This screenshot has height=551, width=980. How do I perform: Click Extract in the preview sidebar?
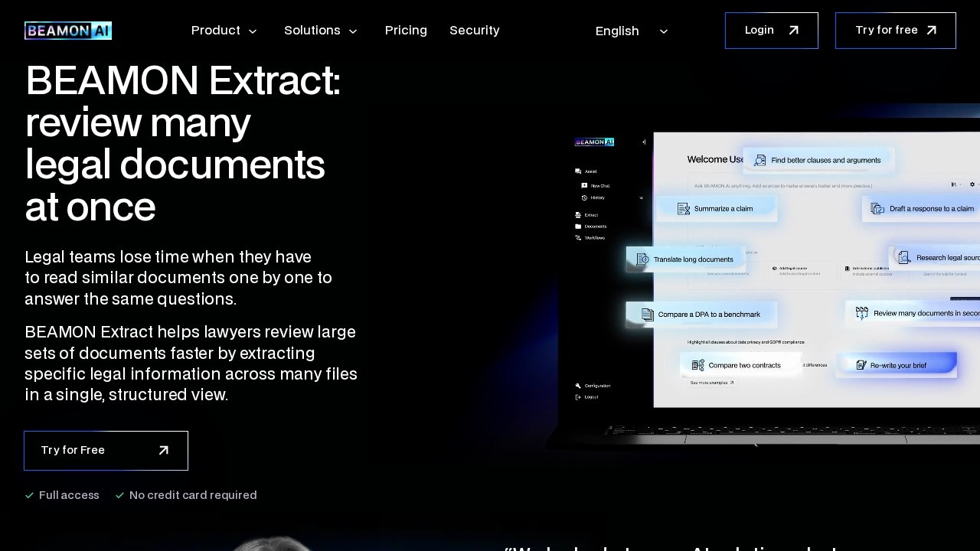587,215
